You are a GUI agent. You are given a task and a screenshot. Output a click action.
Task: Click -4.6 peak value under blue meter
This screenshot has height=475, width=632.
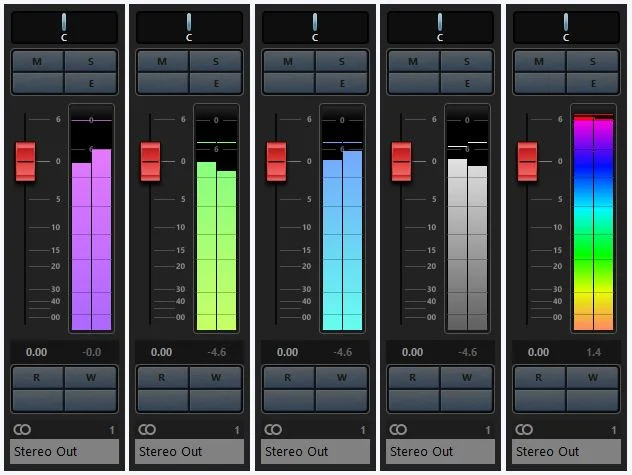343,352
